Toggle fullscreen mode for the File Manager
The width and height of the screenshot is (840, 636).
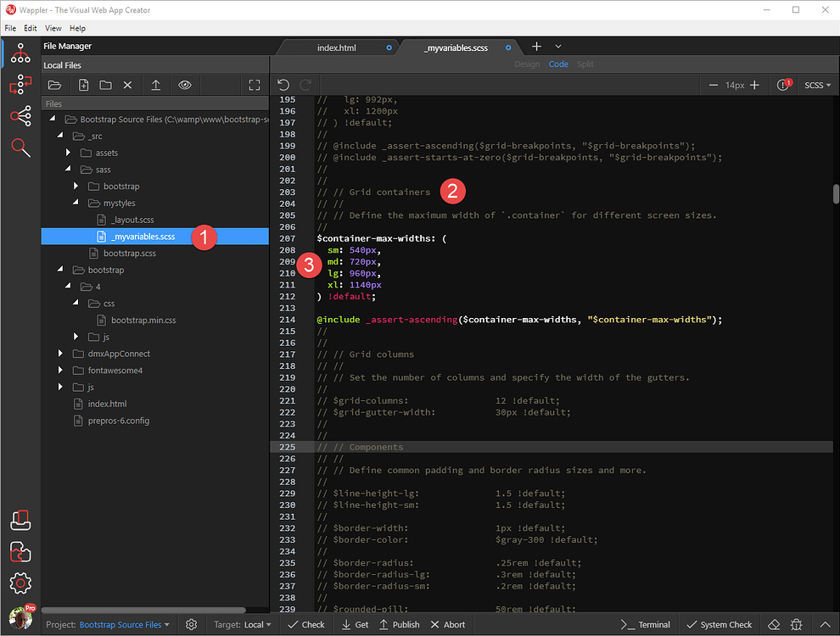pyautogui.click(x=255, y=85)
